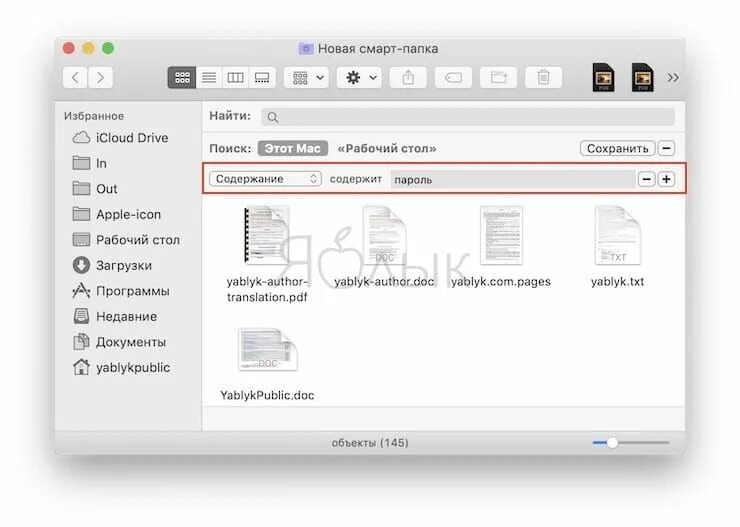Add a search criterion with plus
This screenshot has width=740, height=527.
coord(666,179)
